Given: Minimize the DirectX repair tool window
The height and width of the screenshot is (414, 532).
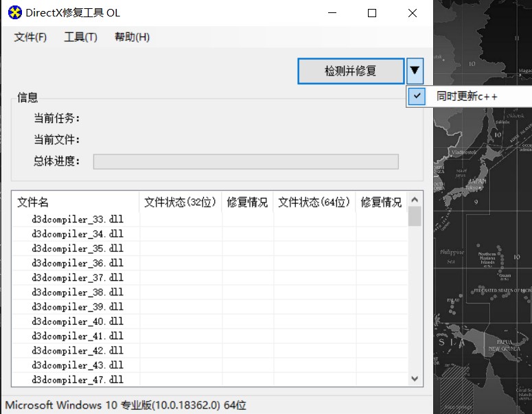Looking at the screenshot, I should [x=332, y=13].
